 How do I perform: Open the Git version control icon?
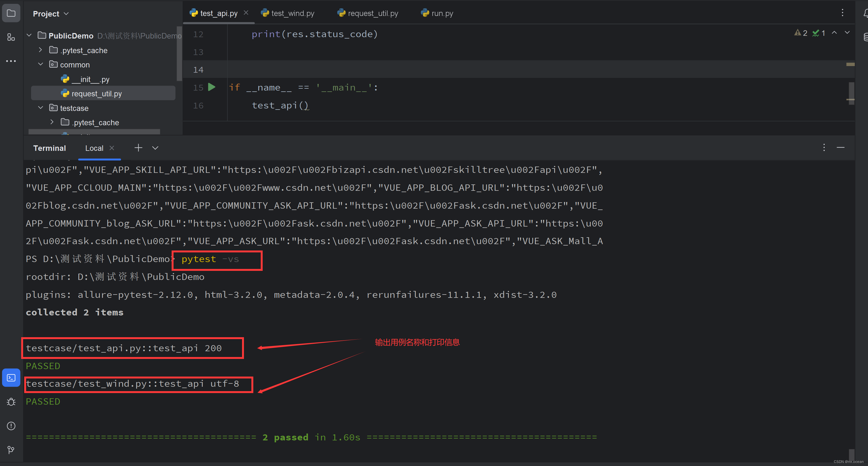pyautogui.click(x=11, y=450)
